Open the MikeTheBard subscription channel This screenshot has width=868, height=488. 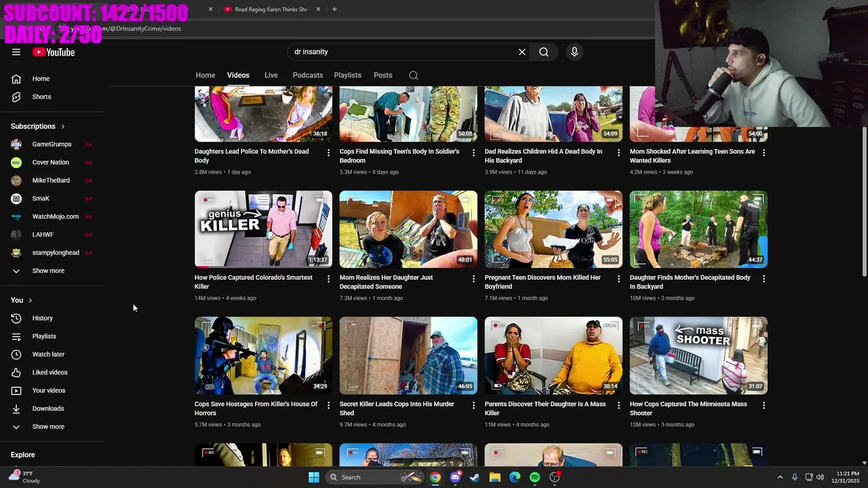[52, 180]
